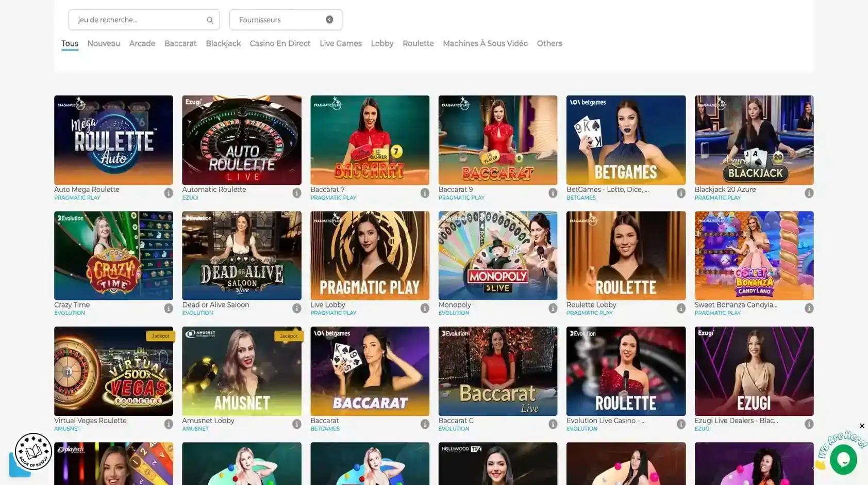The height and width of the screenshot is (485, 868).
Task: View info for Betgames Baccarat
Action: 425,424
